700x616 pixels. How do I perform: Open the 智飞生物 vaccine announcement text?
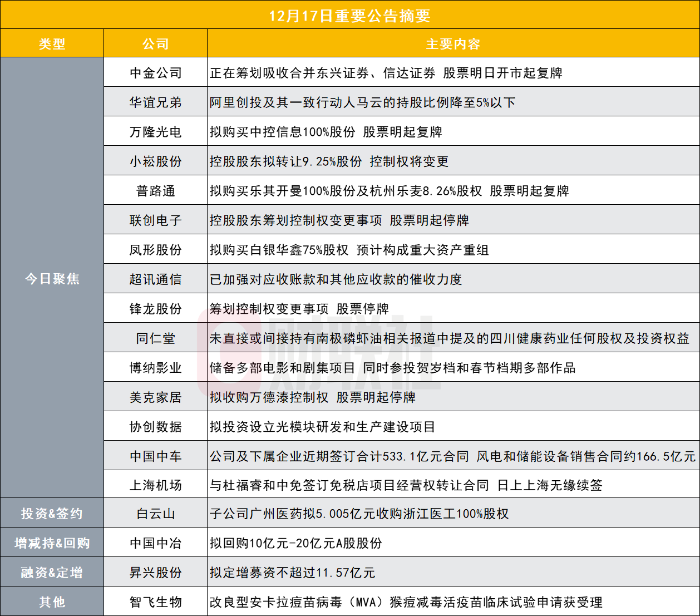[x=406, y=602]
